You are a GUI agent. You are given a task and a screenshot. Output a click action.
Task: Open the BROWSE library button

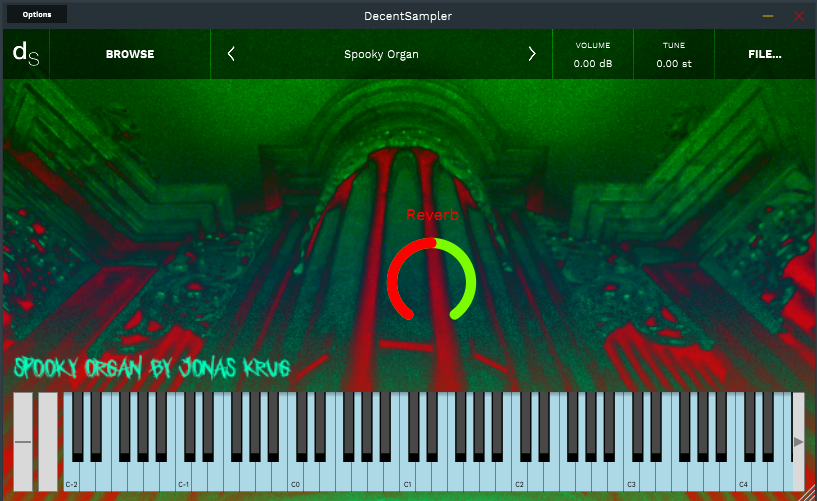130,54
